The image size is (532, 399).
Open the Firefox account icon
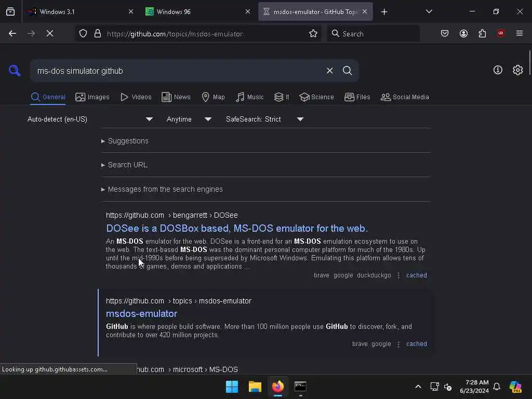[x=463, y=33]
